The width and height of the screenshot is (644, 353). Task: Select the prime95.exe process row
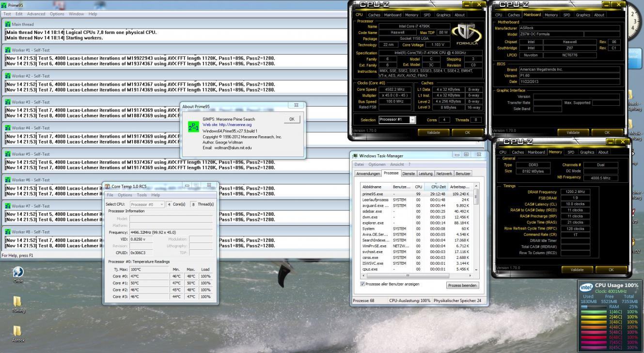click(x=416, y=193)
